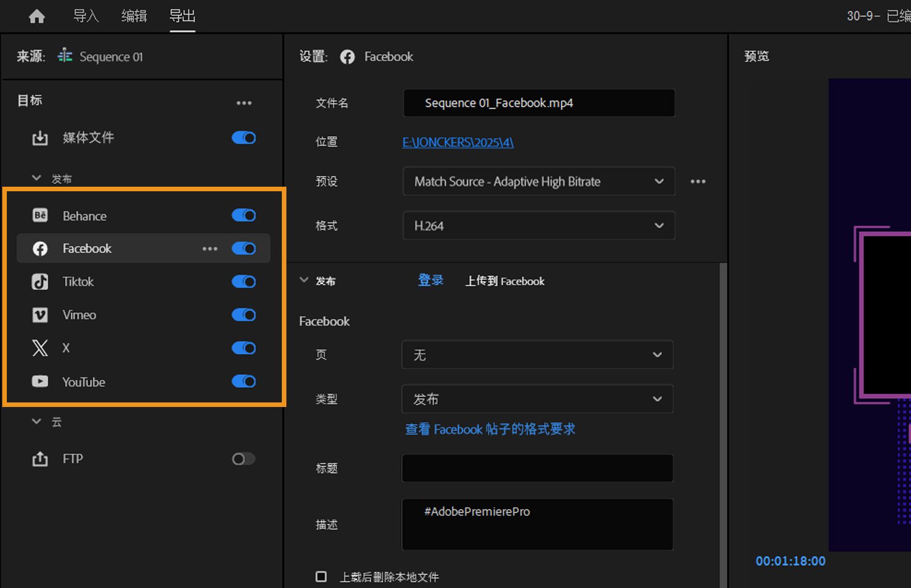This screenshot has width=911, height=588.
Task: Click the Sequence 01 source name
Action: (111, 57)
